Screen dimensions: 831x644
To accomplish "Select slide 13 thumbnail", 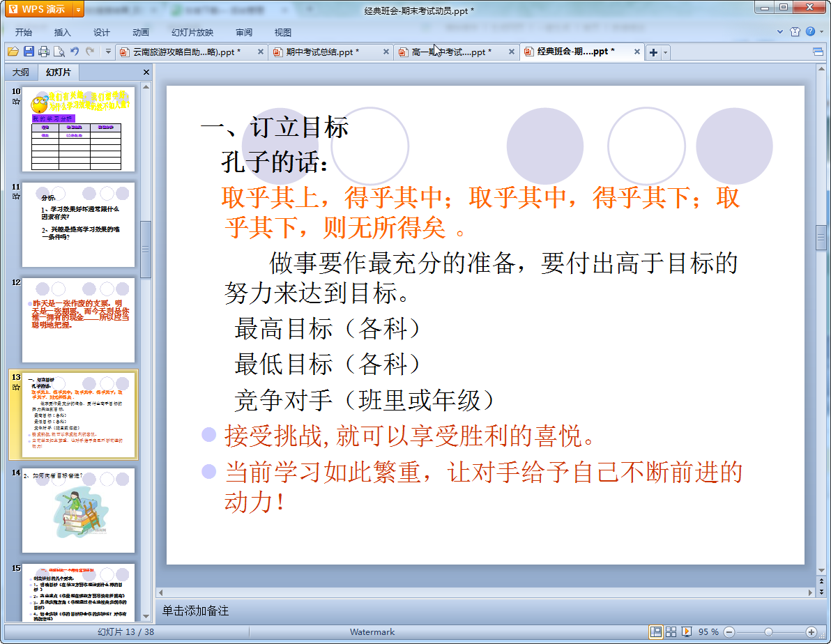I will coord(79,415).
